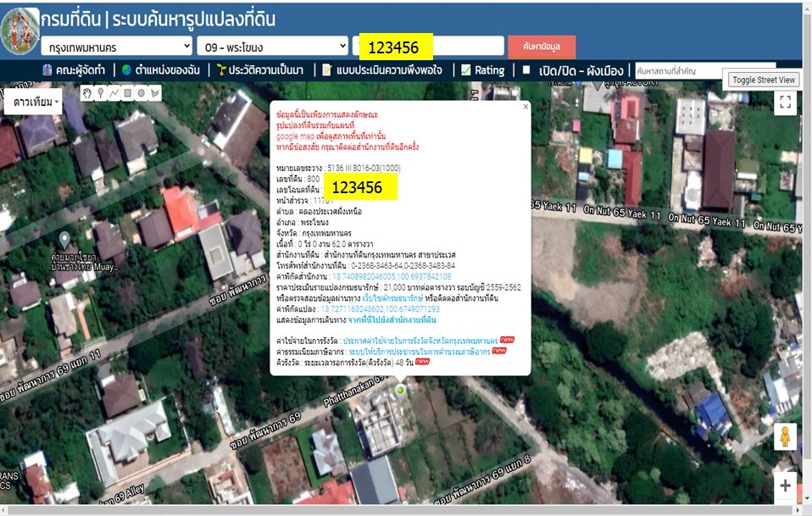
Task: Click the red ค้นหาข้อมูล search button
Action: (542, 47)
